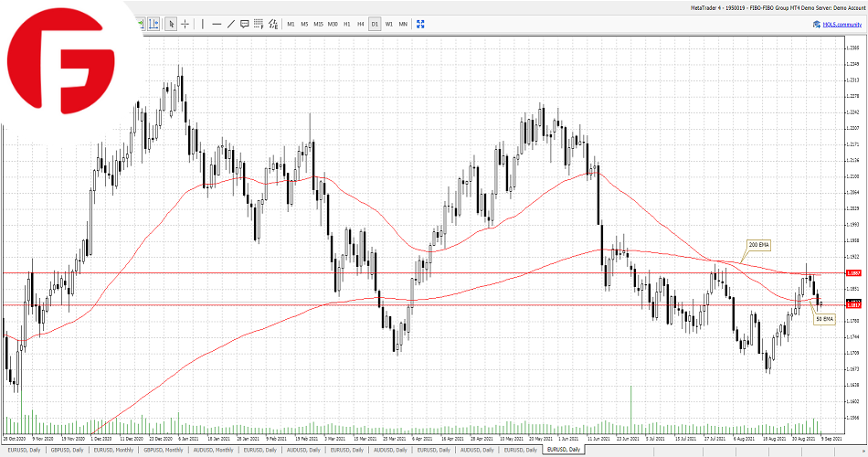The height and width of the screenshot is (457, 868).
Task: Pick the vertical line drawing tool
Action: [202, 24]
